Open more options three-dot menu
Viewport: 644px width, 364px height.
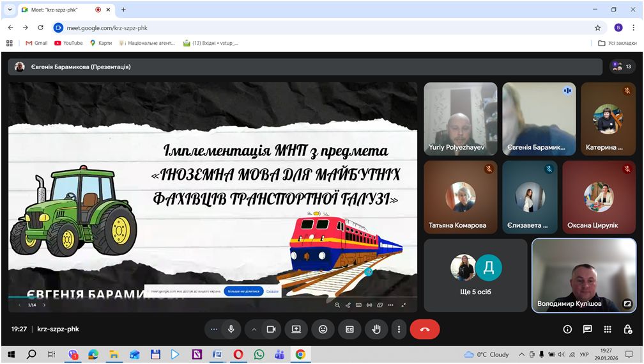tap(399, 329)
